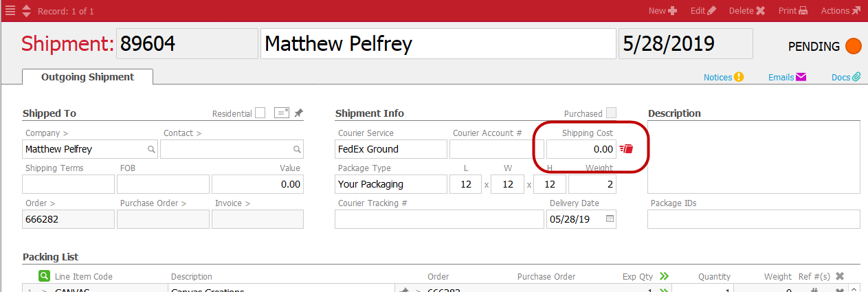Open the Delivery Date calendar picker
Screen dimensions: 868x292
click(x=609, y=219)
